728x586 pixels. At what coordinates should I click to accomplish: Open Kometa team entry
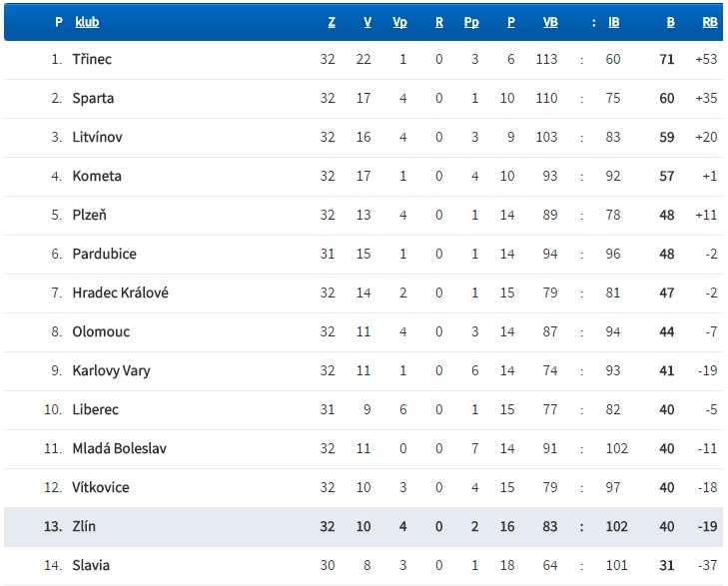point(97,177)
